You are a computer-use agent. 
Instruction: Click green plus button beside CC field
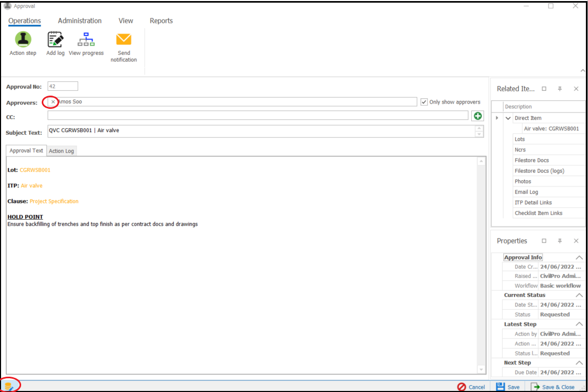click(478, 116)
